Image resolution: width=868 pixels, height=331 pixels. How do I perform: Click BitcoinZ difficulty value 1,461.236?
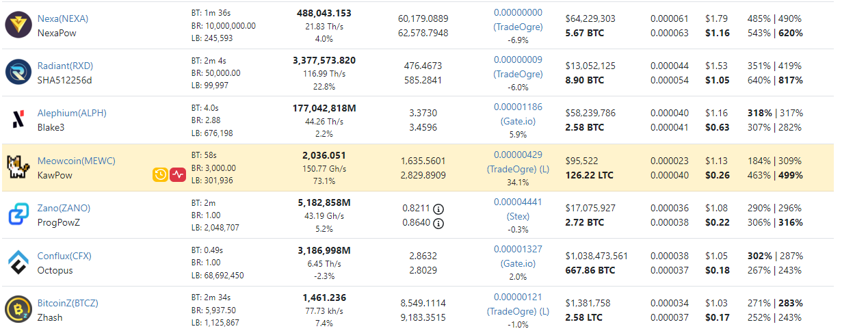click(x=324, y=297)
